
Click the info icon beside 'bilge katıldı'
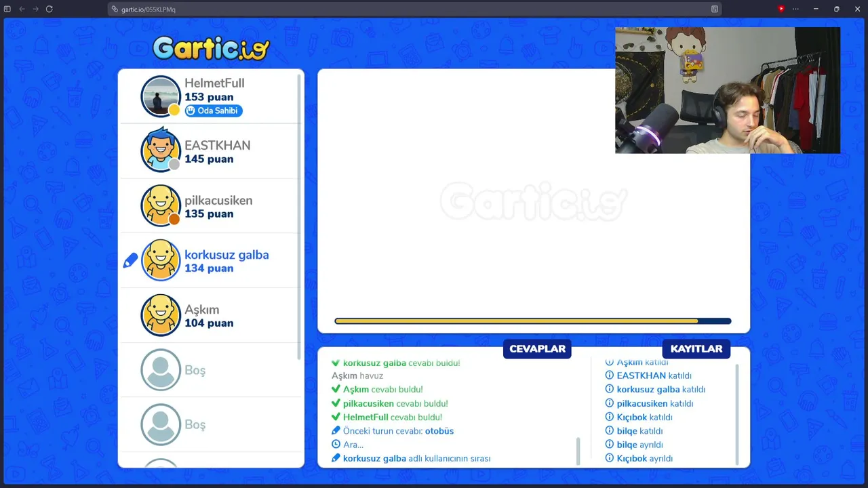[610, 430]
